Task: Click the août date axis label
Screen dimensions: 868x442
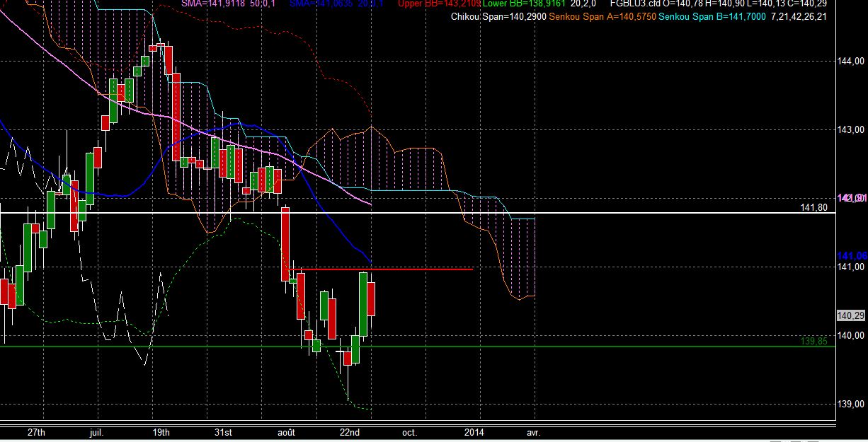Action: pos(287,431)
